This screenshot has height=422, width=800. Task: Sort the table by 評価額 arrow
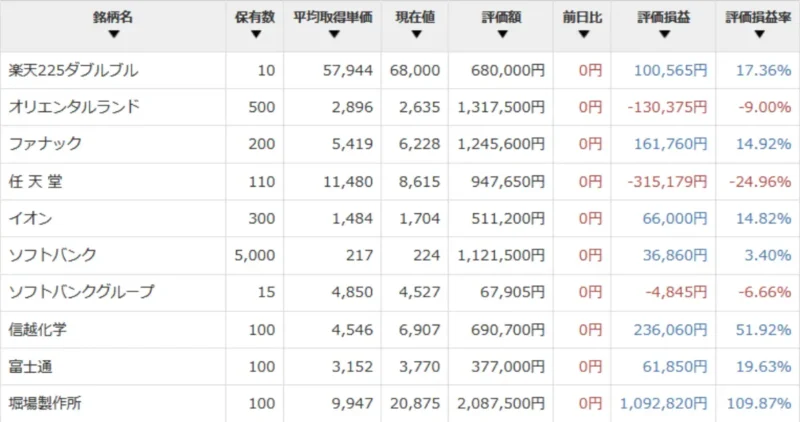click(x=500, y=34)
